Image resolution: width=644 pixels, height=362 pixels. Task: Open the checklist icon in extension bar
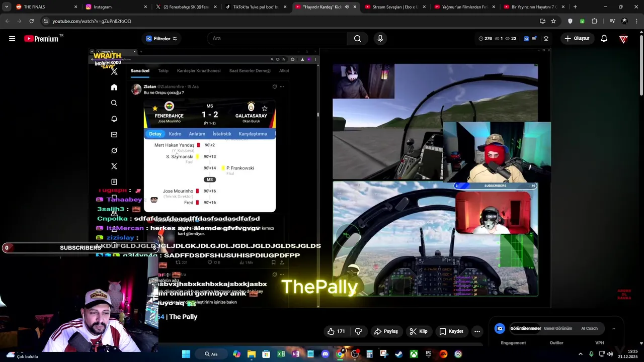[534, 39]
